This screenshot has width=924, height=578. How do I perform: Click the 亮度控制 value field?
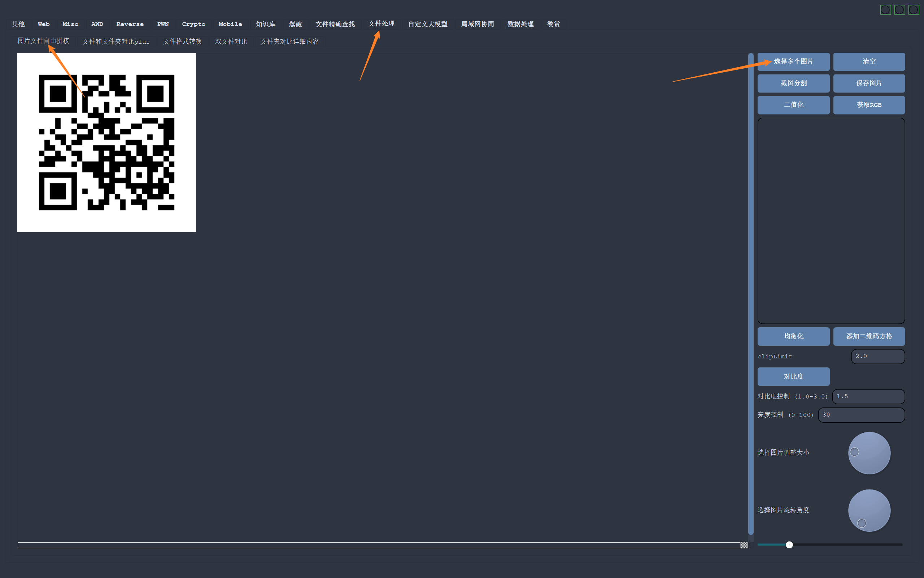862,415
